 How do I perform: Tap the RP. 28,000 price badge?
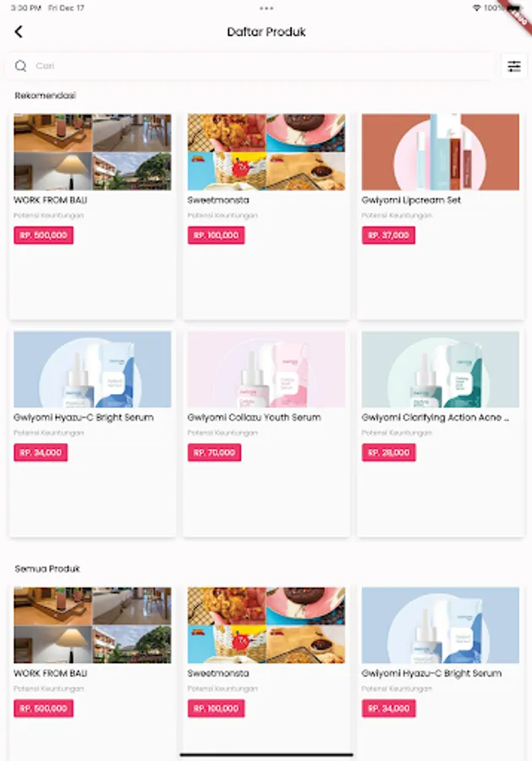tap(388, 453)
